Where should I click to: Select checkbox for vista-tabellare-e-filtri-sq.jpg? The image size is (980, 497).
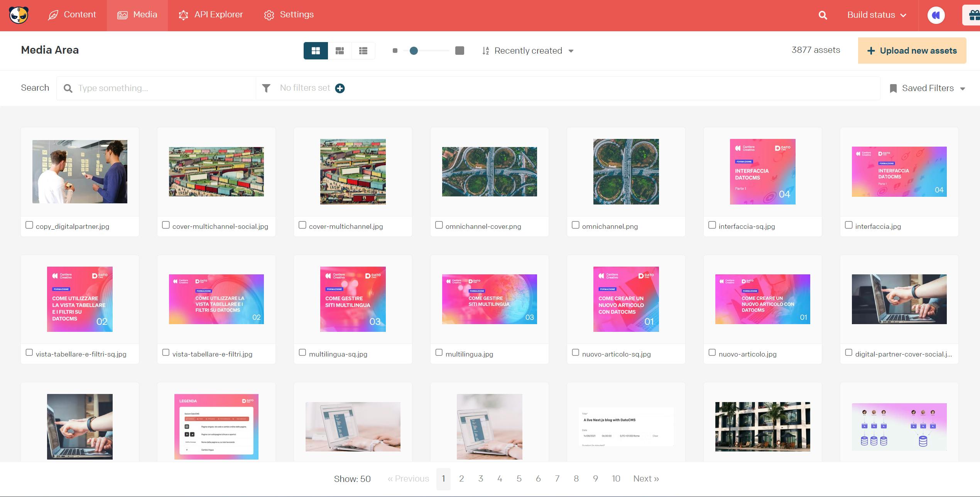29,352
